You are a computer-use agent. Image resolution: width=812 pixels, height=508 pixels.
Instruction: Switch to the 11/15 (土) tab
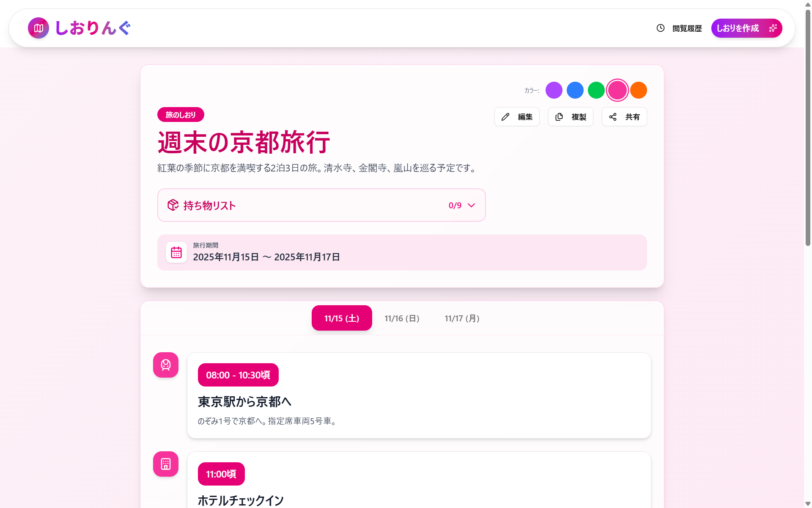(x=342, y=318)
